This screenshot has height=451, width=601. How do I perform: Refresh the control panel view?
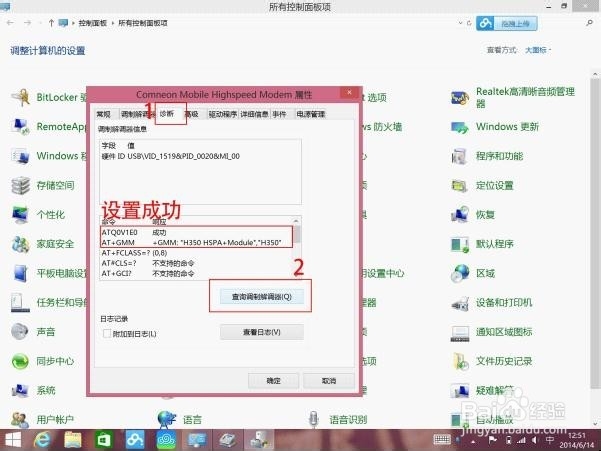coord(469,23)
